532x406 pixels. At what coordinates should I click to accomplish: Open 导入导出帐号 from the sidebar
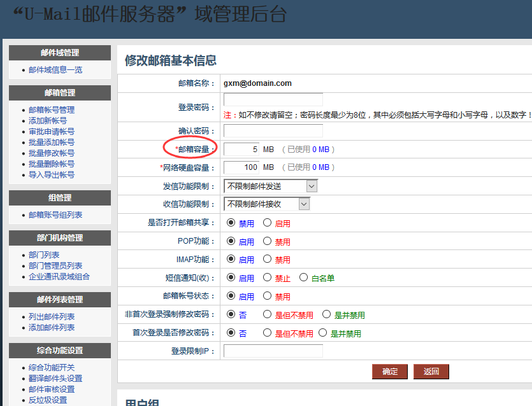coord(51,175)
